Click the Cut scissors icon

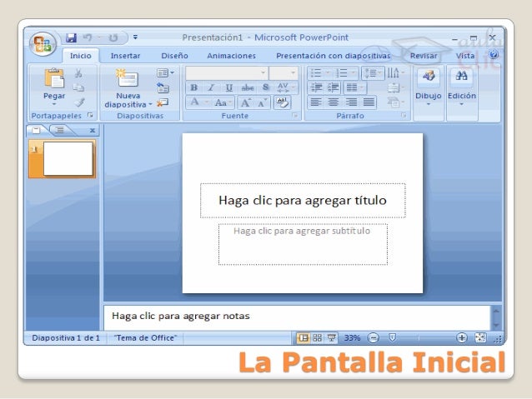tap(78, 73)
